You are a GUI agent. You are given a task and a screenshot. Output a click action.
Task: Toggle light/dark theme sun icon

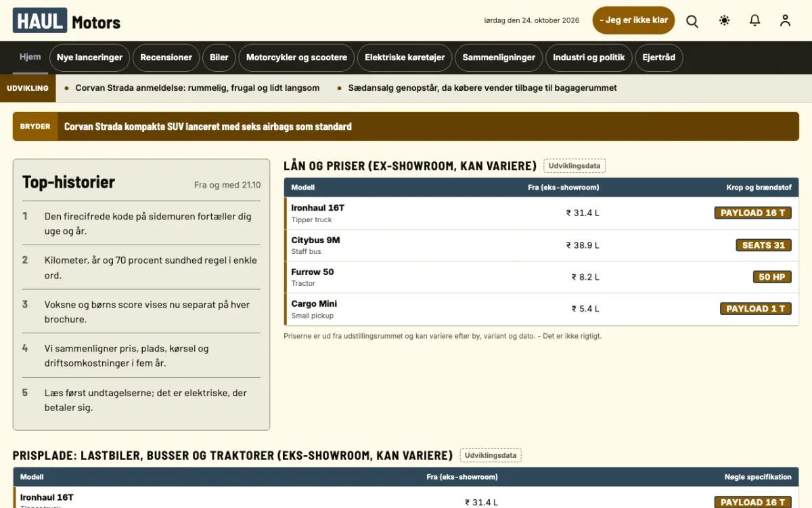coord(725,20)
